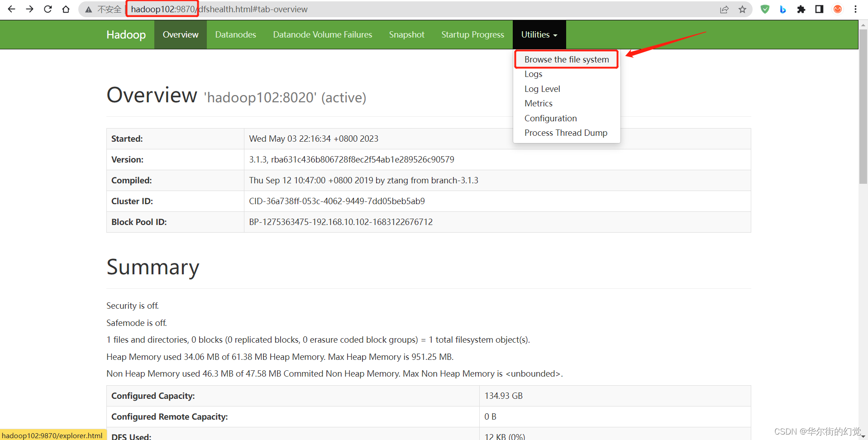Image resolution: width=868 pixels, height=440 pixels.
Task: Click the Heap Memory used line
Action: click(280, 357)
